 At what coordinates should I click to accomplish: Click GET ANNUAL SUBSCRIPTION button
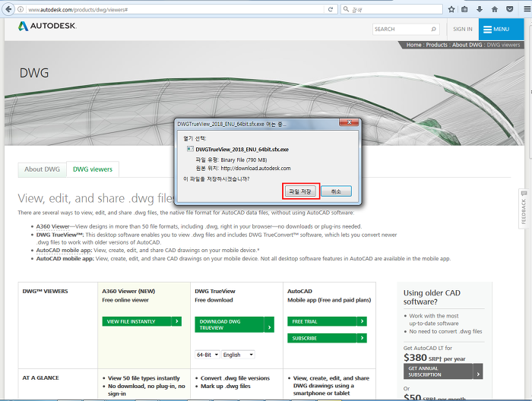(438, 371)
